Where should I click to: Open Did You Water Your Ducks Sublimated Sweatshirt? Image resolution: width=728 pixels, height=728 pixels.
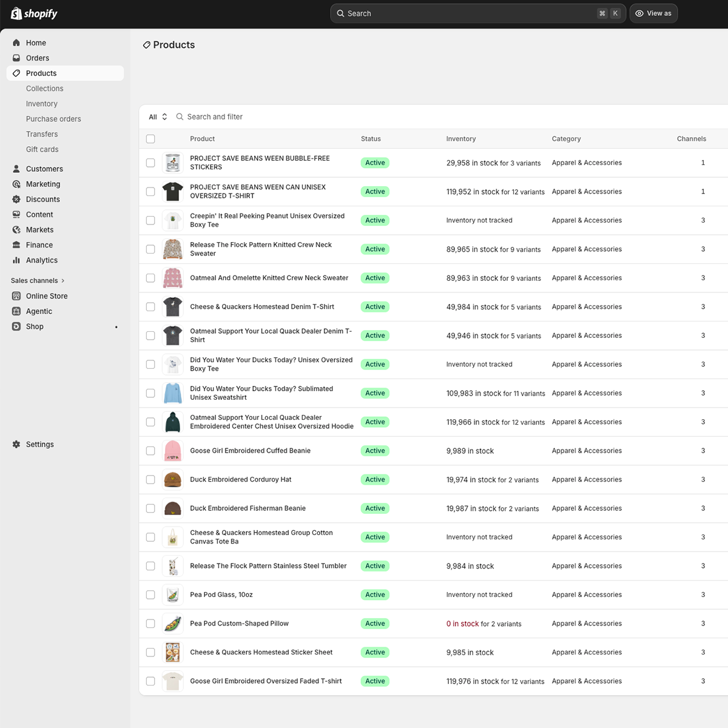[x=261, y=393]
